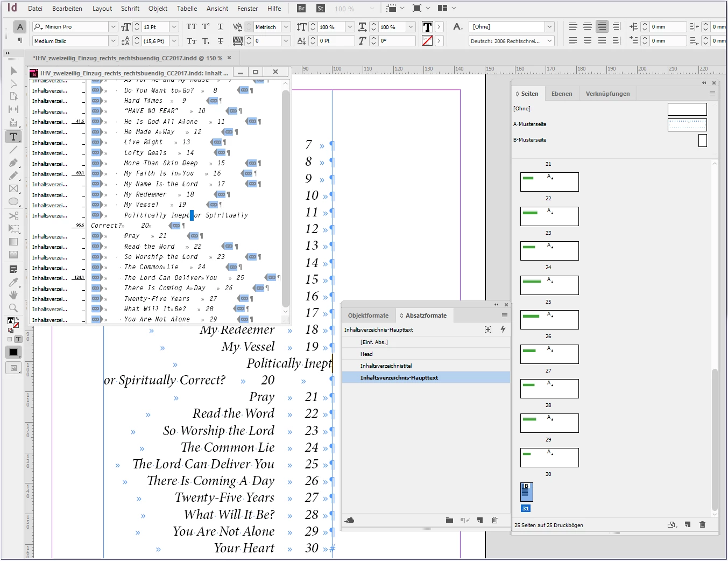Enable align center paragraph alignment
Image resolution: width=728 pixels, height=561 pixels.
point(588,26)
